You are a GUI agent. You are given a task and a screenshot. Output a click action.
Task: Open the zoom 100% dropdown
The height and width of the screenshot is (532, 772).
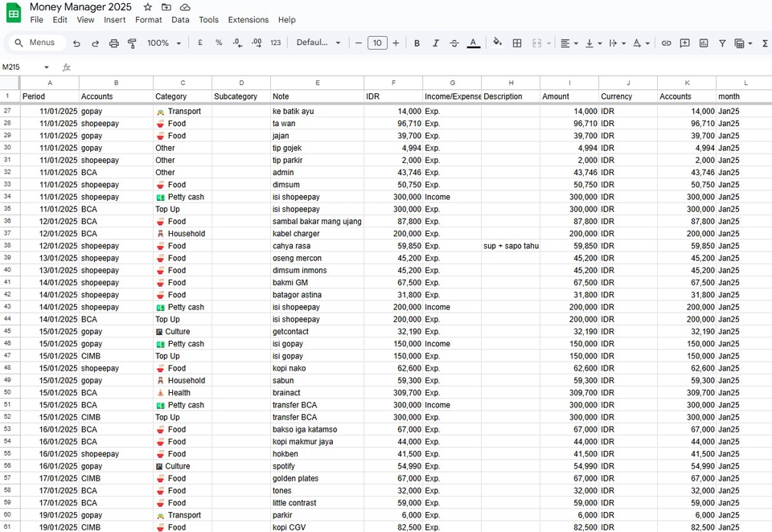[164, 43]
